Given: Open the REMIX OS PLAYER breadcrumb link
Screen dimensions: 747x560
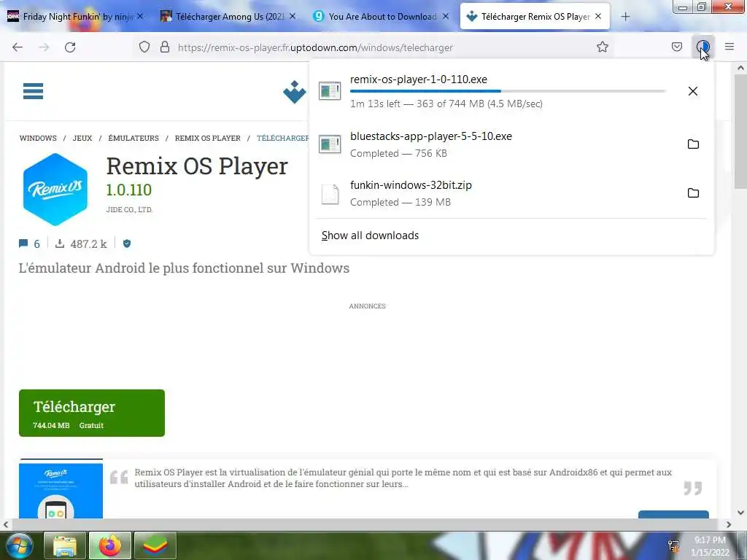Looking at the screenshot, I should (x=208, y=138).
